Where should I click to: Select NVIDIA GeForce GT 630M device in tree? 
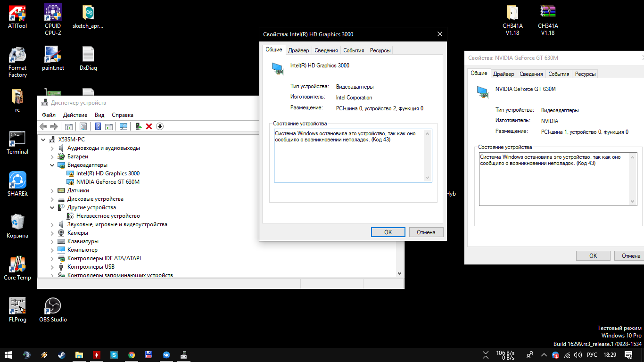click(x=108, y=182)
